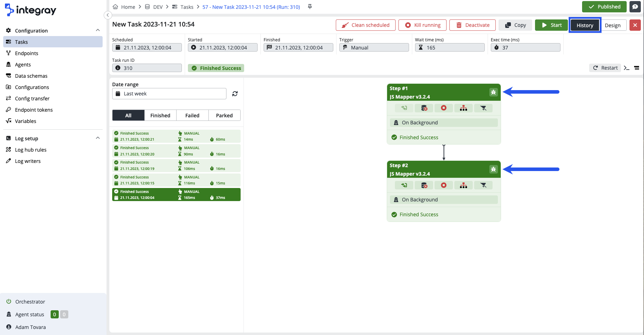Show only Failed task runs
644x335 pixels.
192,116
